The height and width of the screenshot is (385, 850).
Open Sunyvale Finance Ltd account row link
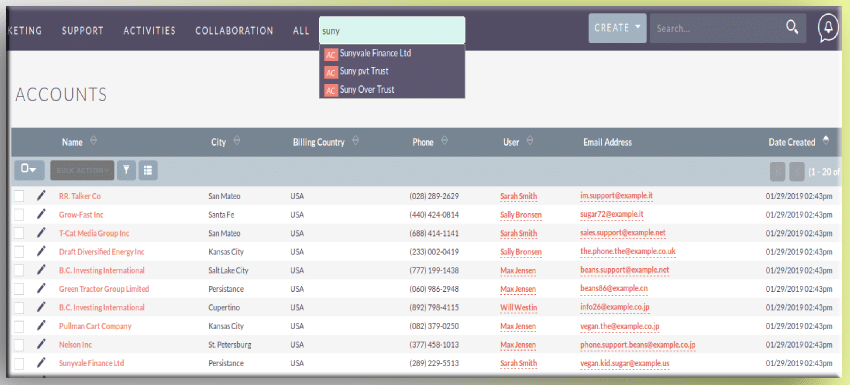click(x=91, y=363)
